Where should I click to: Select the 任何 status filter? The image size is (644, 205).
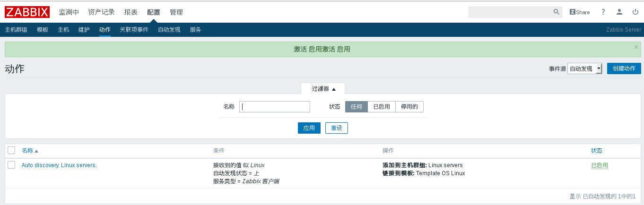(357, 107)
